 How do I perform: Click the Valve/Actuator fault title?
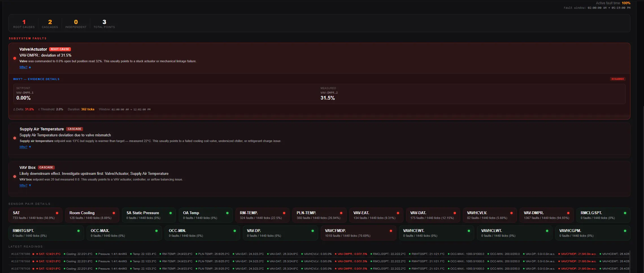tap(33, 49)
